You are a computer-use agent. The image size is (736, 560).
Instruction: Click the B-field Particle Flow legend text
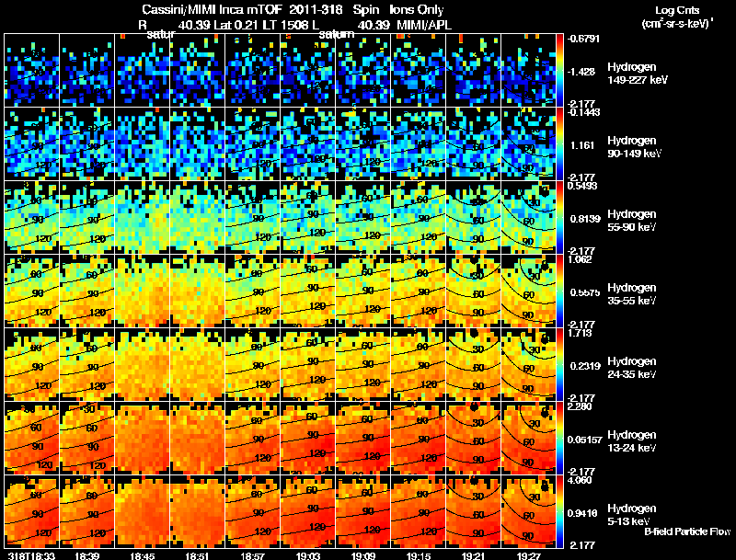686,531
